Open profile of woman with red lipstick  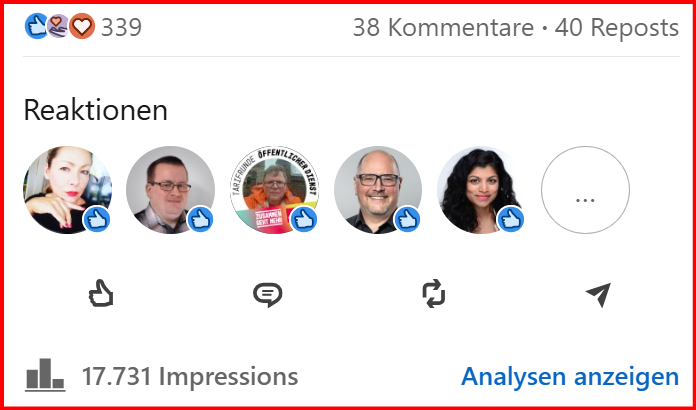click(67, 190)
